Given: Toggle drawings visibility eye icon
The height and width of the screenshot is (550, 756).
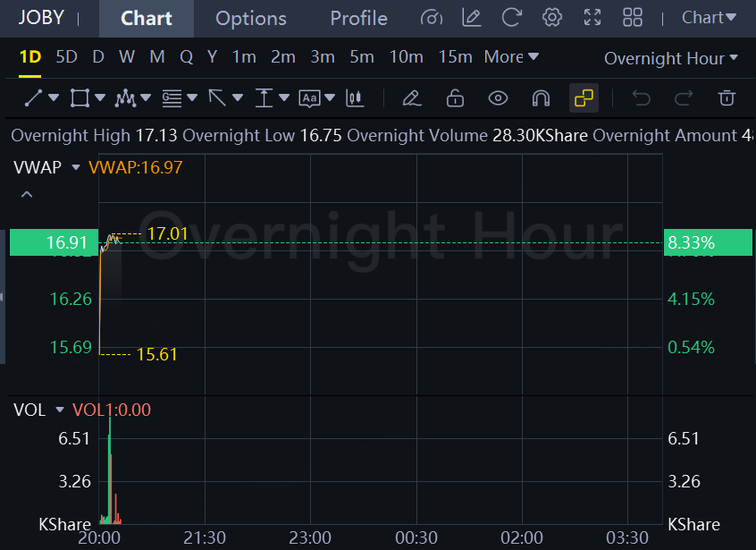Looking at the screenshot, I should (x=498, y=98).
